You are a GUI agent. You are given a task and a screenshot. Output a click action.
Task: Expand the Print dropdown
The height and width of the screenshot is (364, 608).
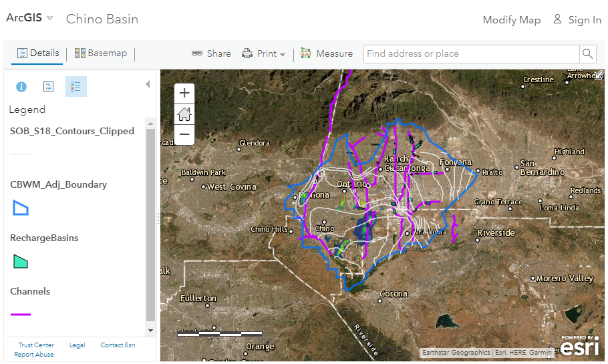264,53
